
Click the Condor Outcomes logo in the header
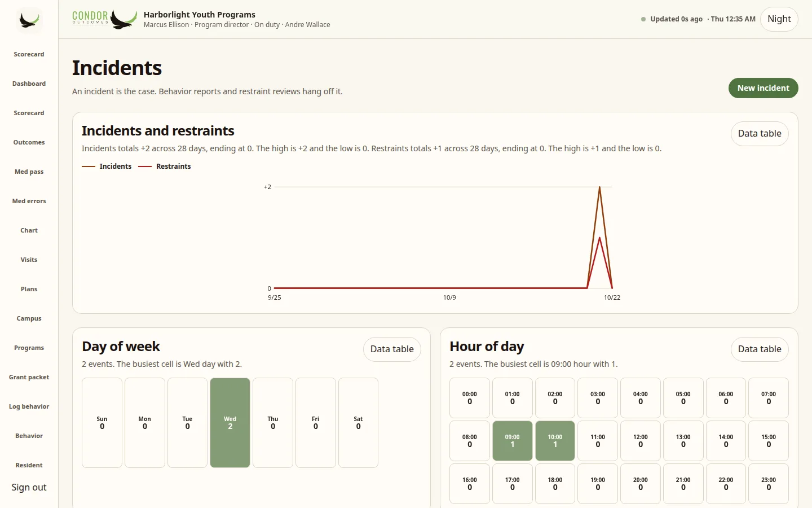click(104, 19)
